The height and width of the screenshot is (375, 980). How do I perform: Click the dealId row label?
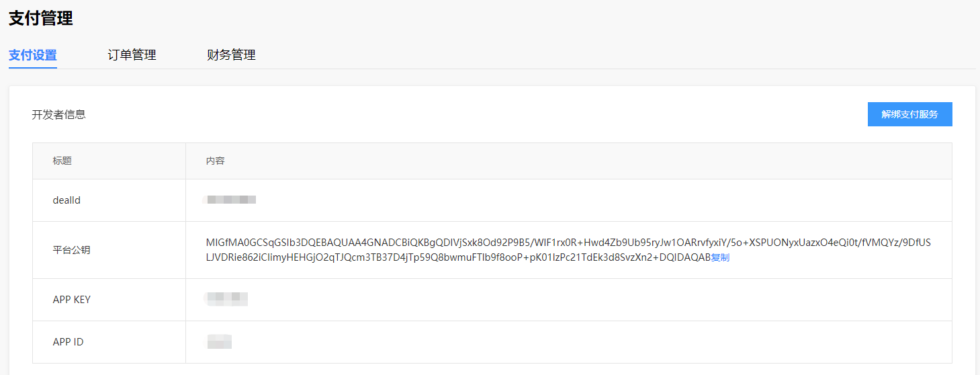(66, 200)
